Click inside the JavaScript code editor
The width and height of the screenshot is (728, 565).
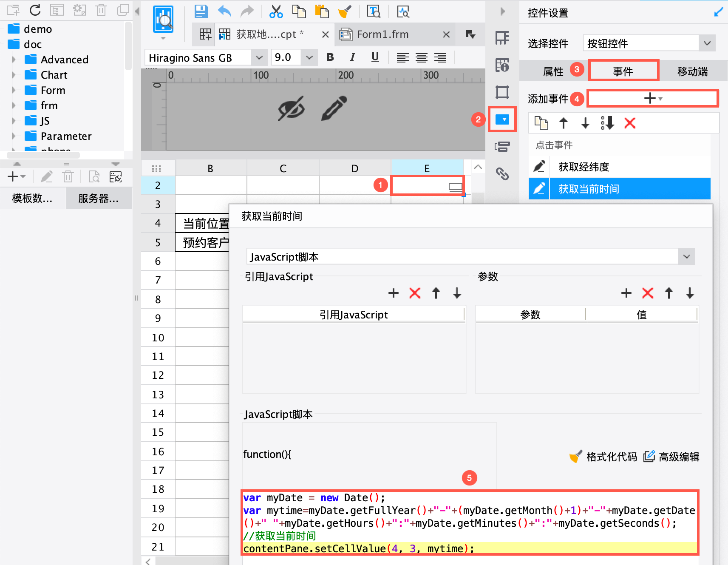[x=470, y=523]
